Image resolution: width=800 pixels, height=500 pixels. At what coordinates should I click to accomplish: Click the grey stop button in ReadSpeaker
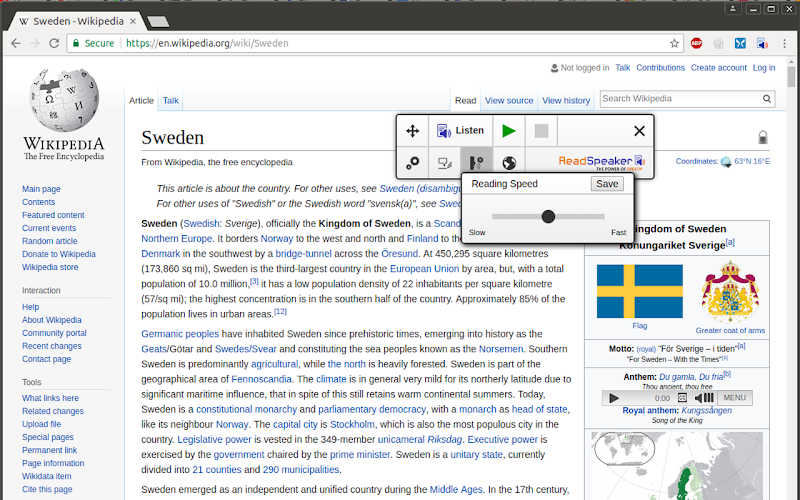[541, 131]
